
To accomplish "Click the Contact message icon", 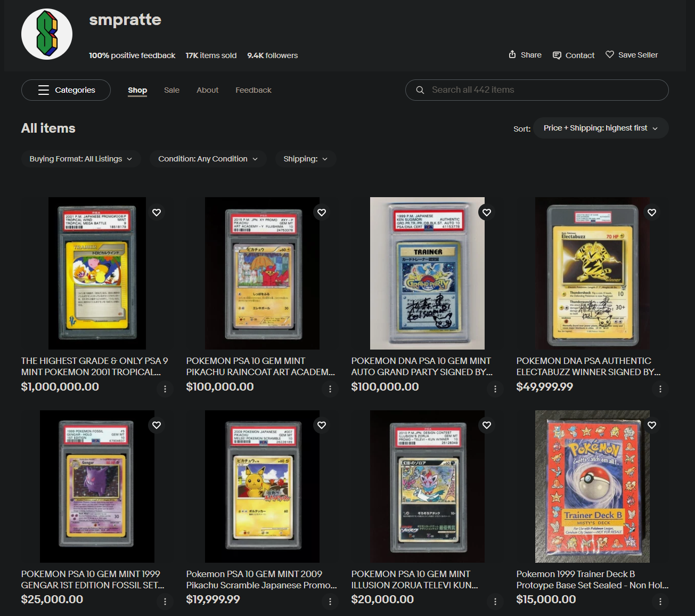I will tap(557, 55).
